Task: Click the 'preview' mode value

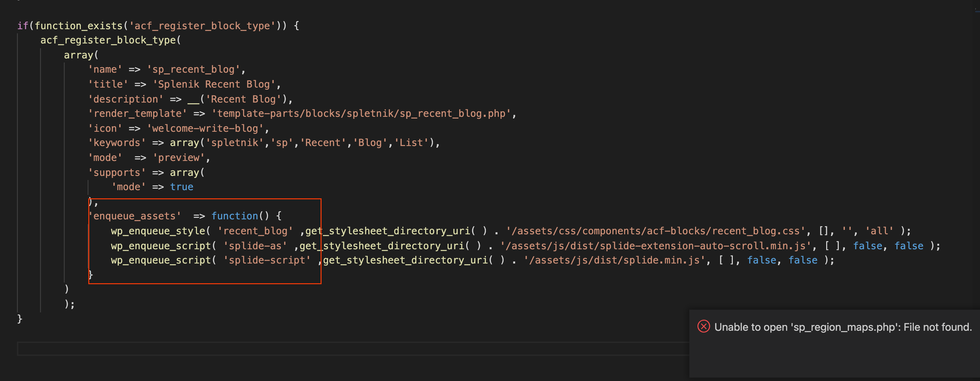Action: click(178, 158)
